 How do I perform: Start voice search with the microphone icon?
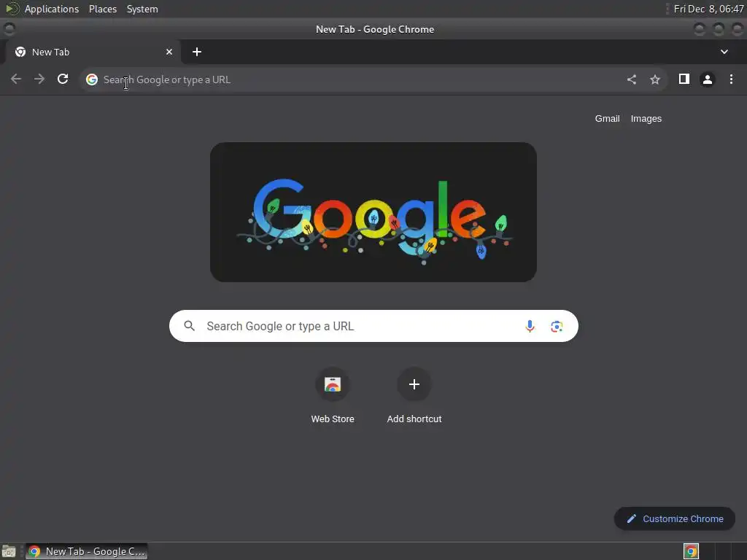tap(530, 326)
